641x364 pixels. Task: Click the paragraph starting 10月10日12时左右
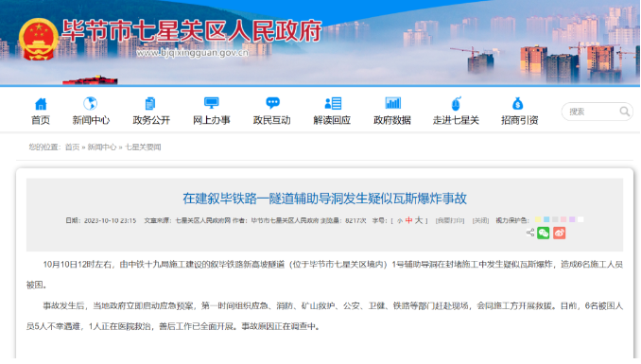[324, 275]
